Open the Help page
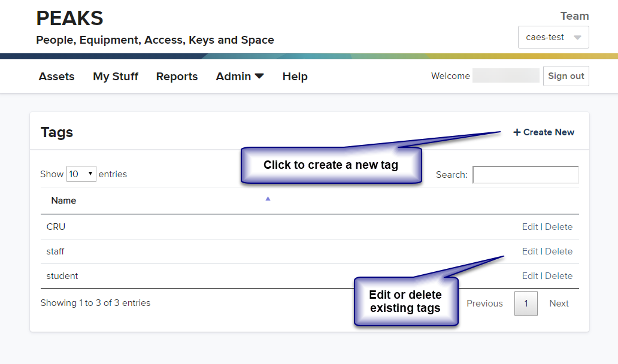618x364 pixels. [295, 77]
